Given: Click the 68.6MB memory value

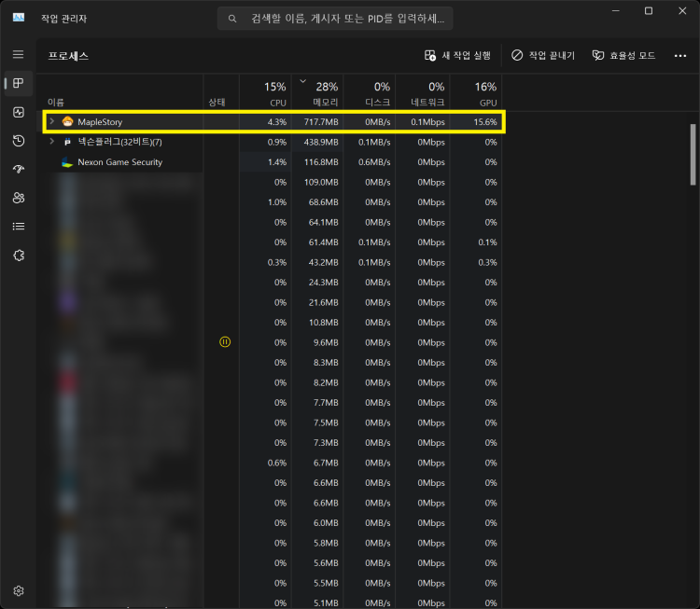Looking at the screenshot, I should click(x=323, y=202).
